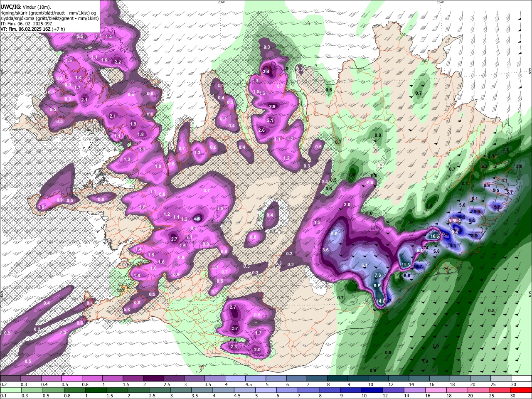Viewport: 532px width, 399px height.
Task: Click the 'rigning/skúrir' legend description line
Action: click(48, 13)
